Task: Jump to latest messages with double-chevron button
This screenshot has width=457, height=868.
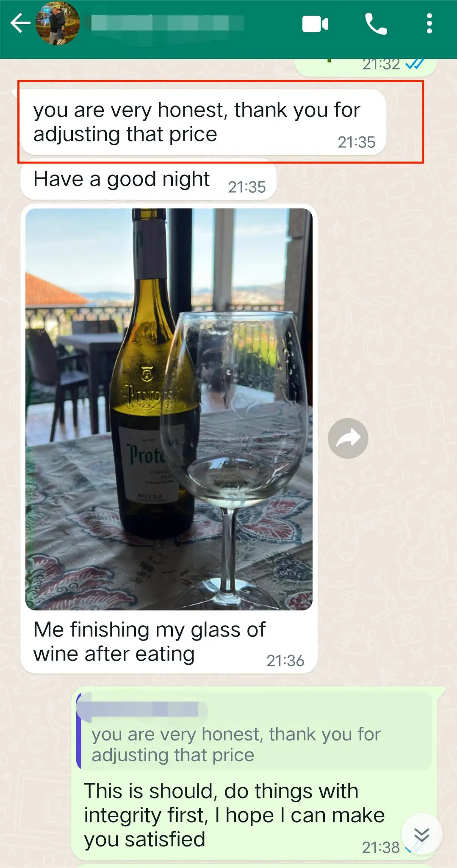Action: [421, 834]
